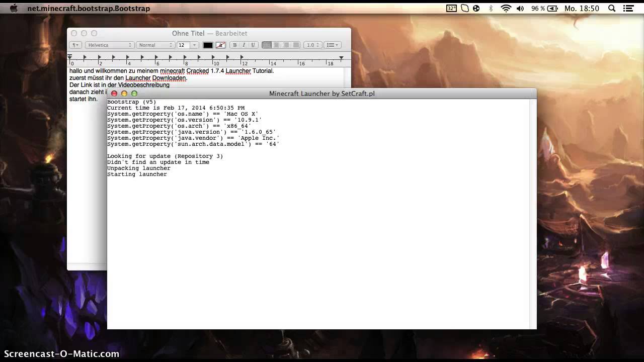The image size is (644, 362).
Task: Open the Apple menu
Action: pyautogui.click(x=14, y=8)
